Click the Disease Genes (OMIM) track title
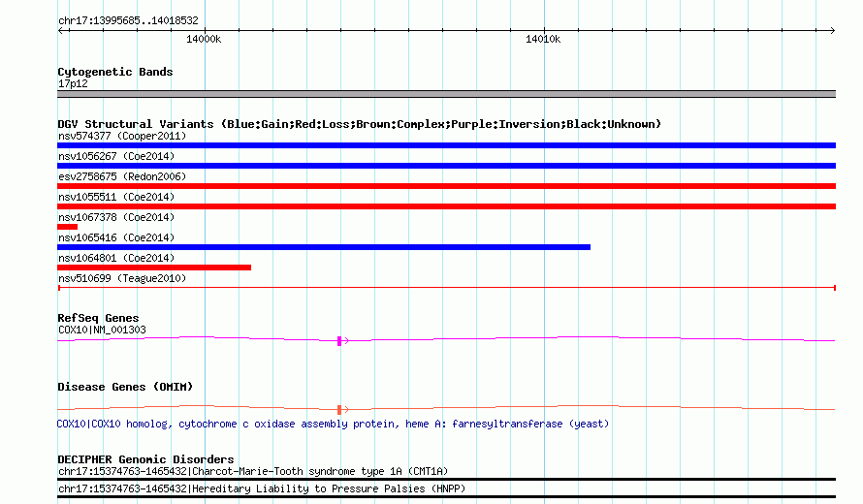 [x=125, y=387]
